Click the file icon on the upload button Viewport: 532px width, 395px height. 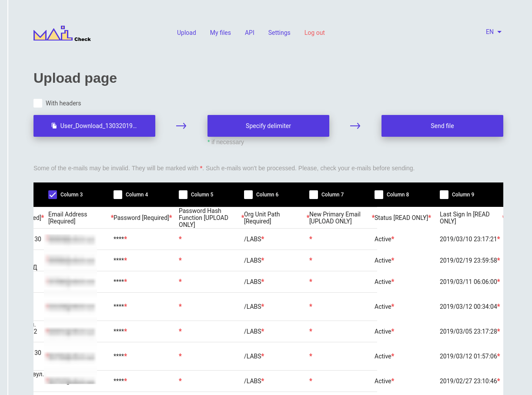(x=54, y=126)
